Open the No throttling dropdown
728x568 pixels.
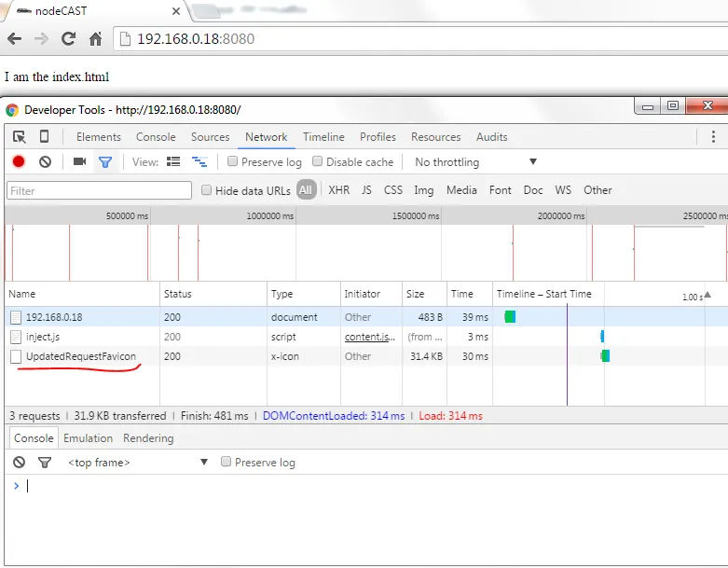pyautogui.click(x=475, y=161)
